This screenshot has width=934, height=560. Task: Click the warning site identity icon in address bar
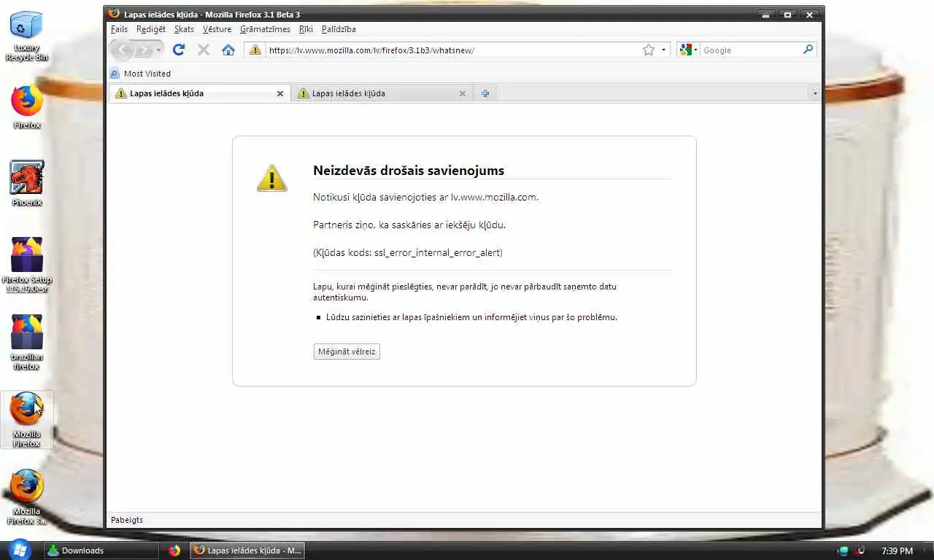coord(255,50)
